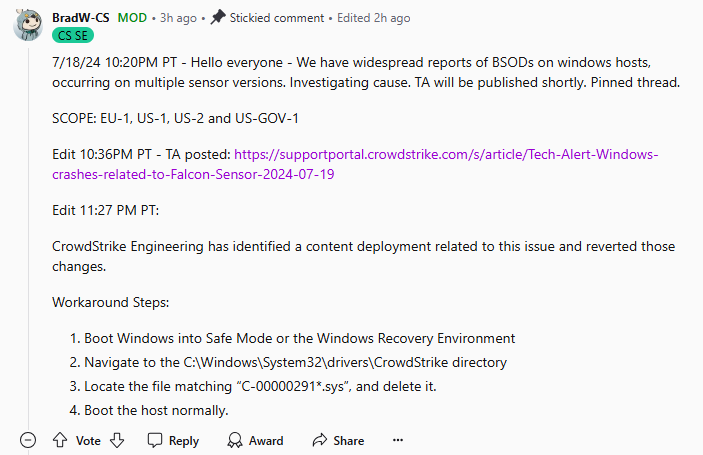Click the 3h ago timestamp

pyautogui.click(x=179, y=18)
